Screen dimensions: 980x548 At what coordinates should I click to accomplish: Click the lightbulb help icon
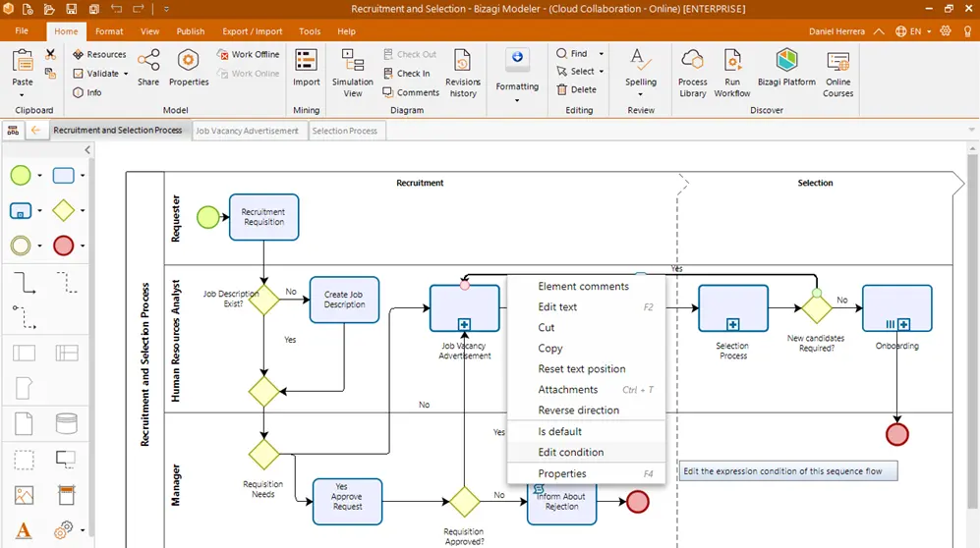click(967, 30)
